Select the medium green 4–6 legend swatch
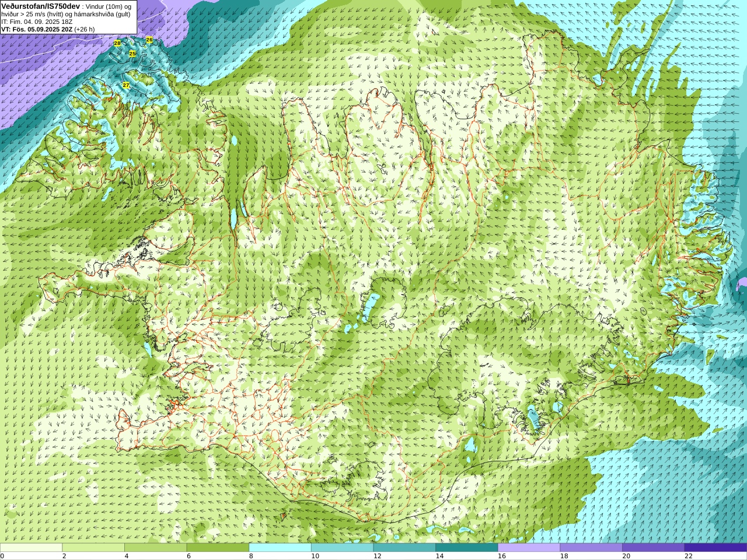Image resolution: width=747 pixels, height=560 pixels. (155, 548)
